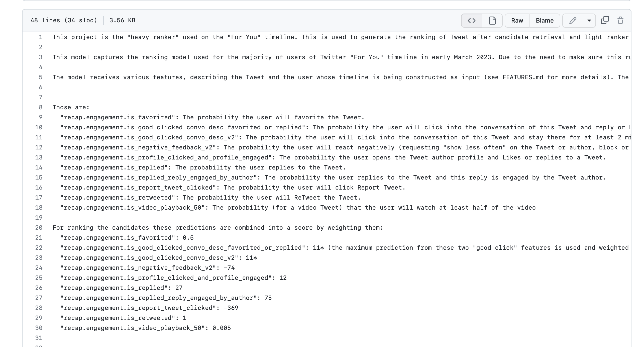Open edit options dropdown caret
This screenshot has height=347, width=644.
click(589, 21)
